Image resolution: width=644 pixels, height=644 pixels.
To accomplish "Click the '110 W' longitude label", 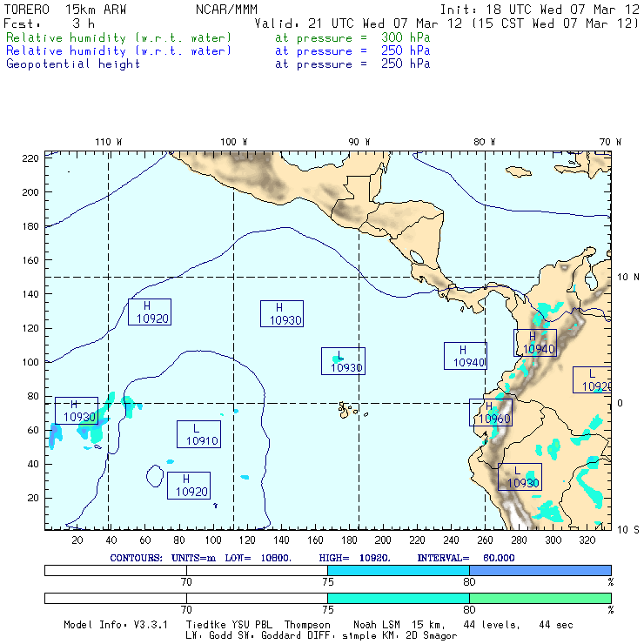I will 109,142.
